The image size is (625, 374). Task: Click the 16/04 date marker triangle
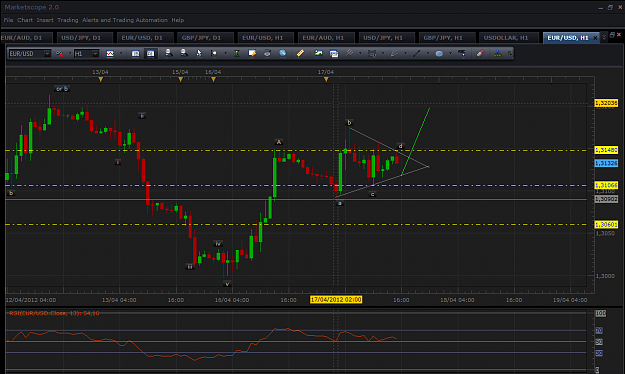[x=213, y=80]
